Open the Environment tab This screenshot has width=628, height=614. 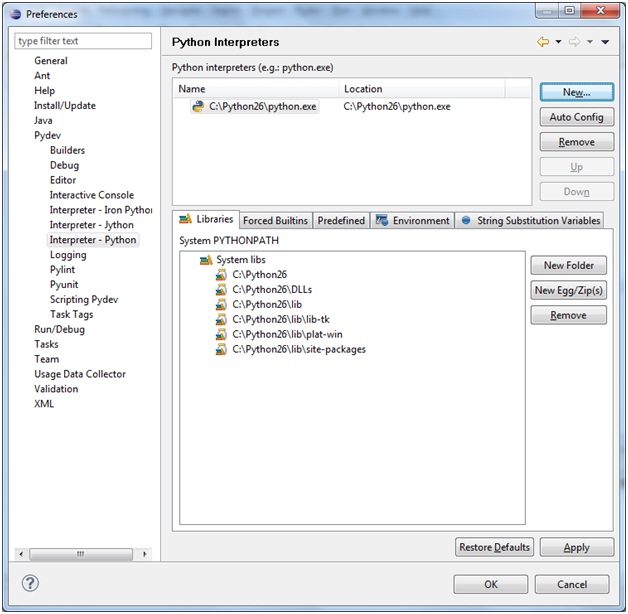pyautogui.click(x=412, y=221)
